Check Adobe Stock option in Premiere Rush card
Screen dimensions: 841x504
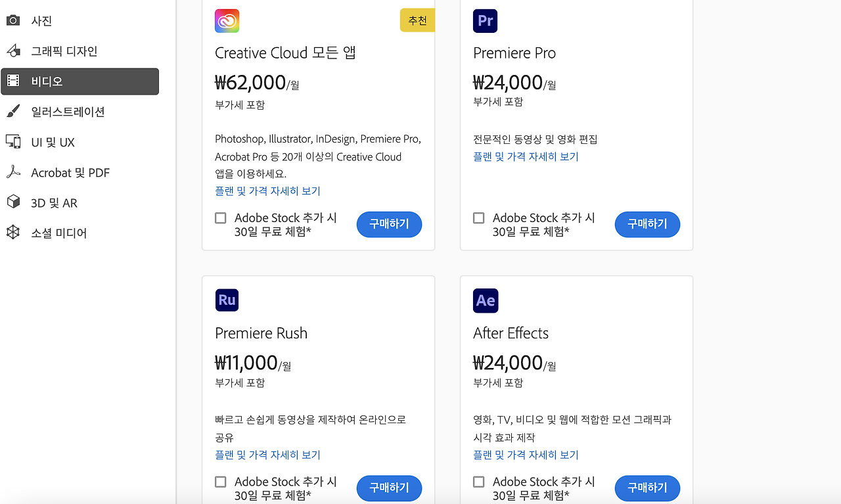click(x=221, y=482)
